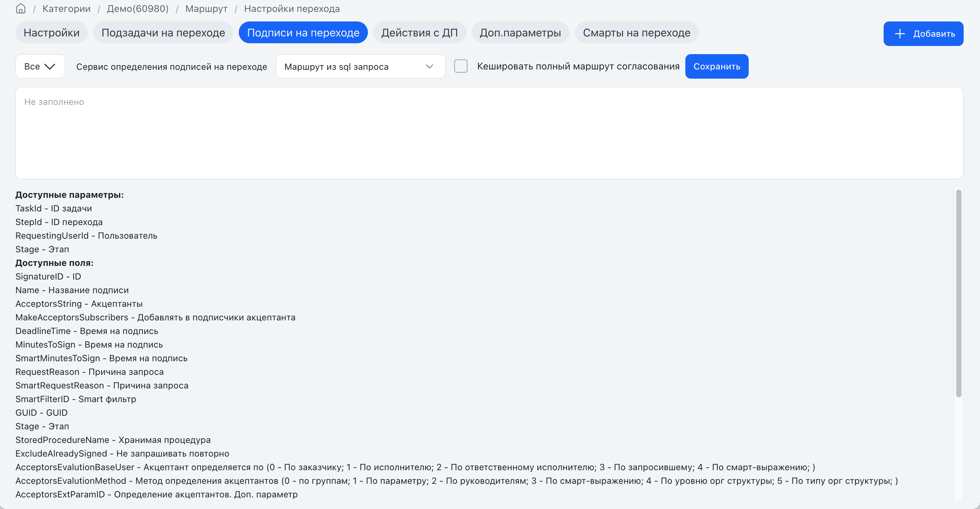The image size is (980, 509).
Task: Click the Настройки перехода breadcrumb
Action: (x=292, y=9)
